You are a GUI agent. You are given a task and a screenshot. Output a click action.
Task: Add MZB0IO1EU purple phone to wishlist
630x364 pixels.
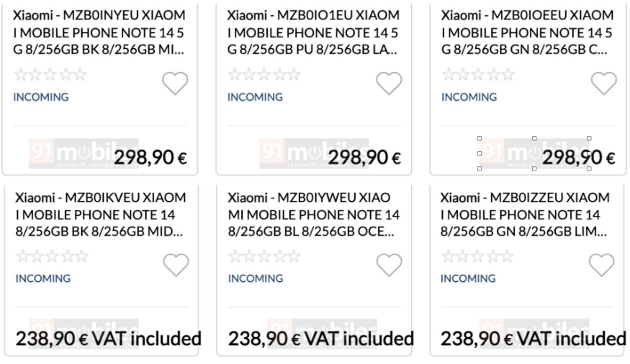[x=389, y=83]
